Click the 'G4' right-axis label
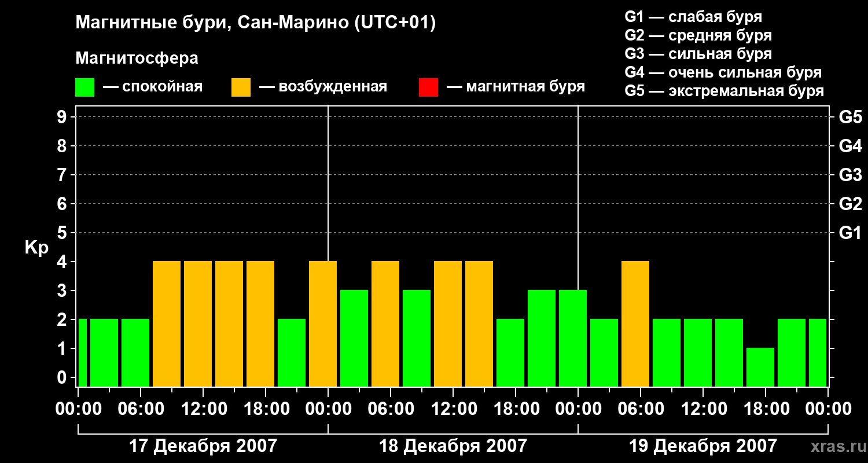 [x=851, y=146]
